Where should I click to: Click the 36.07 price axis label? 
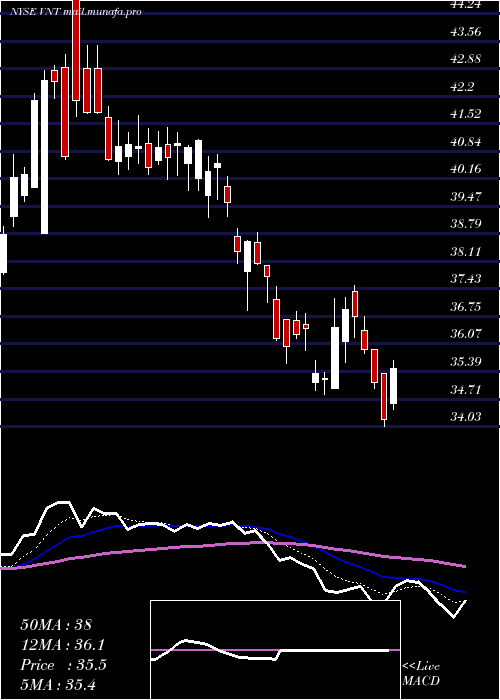pyautogui.click(x=466, y=334)
